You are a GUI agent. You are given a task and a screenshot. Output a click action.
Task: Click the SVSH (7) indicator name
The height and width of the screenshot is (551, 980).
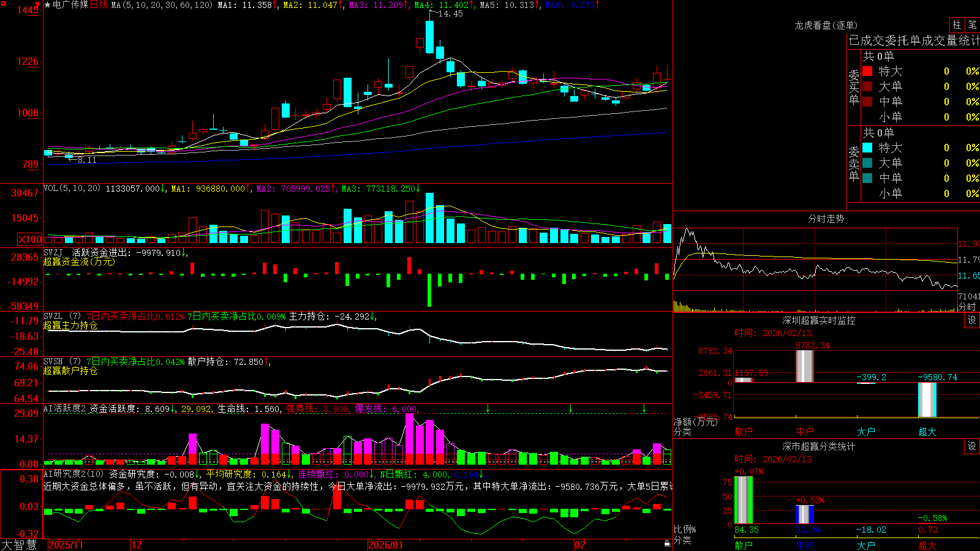pyautogui.click(x=62, y=361)
